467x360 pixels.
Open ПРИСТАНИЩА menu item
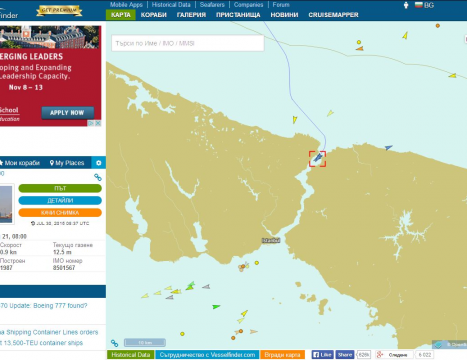click(x=238, y=15)
